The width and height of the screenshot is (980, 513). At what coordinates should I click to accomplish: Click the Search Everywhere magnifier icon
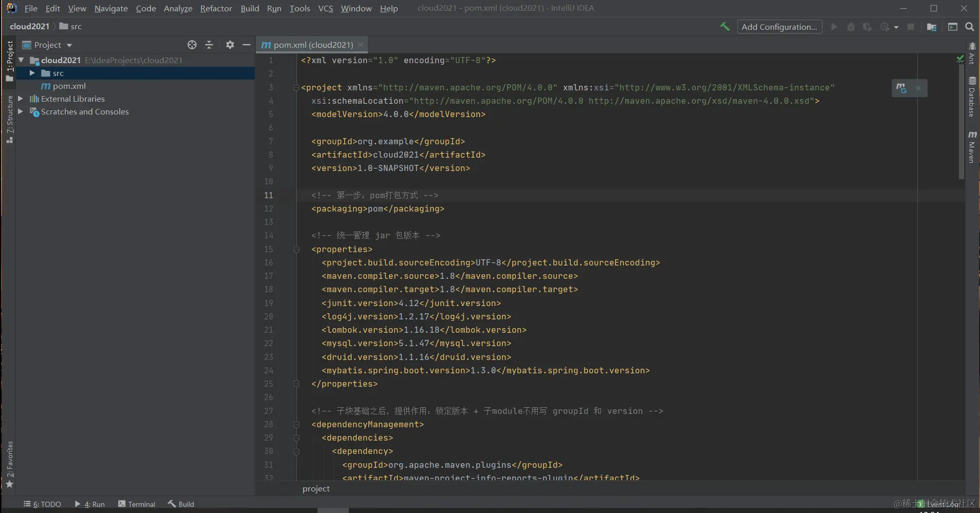(969, 27)
